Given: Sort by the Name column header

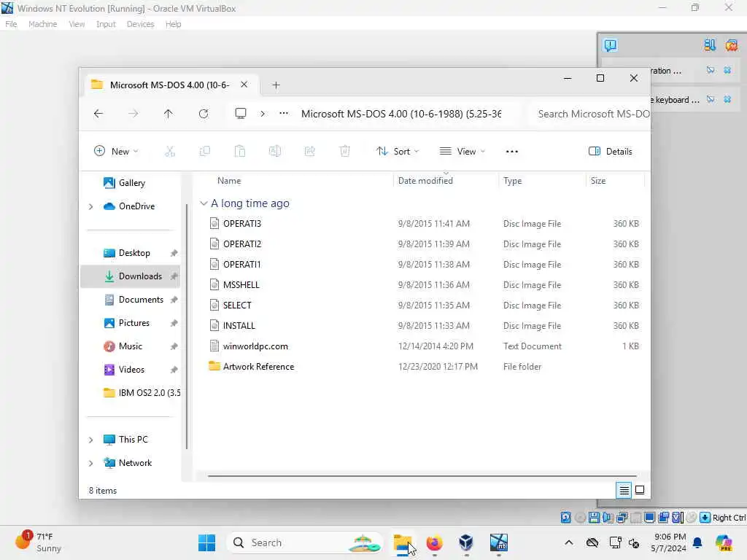Looking at the screenshot, I should click(x=229, y=181).
